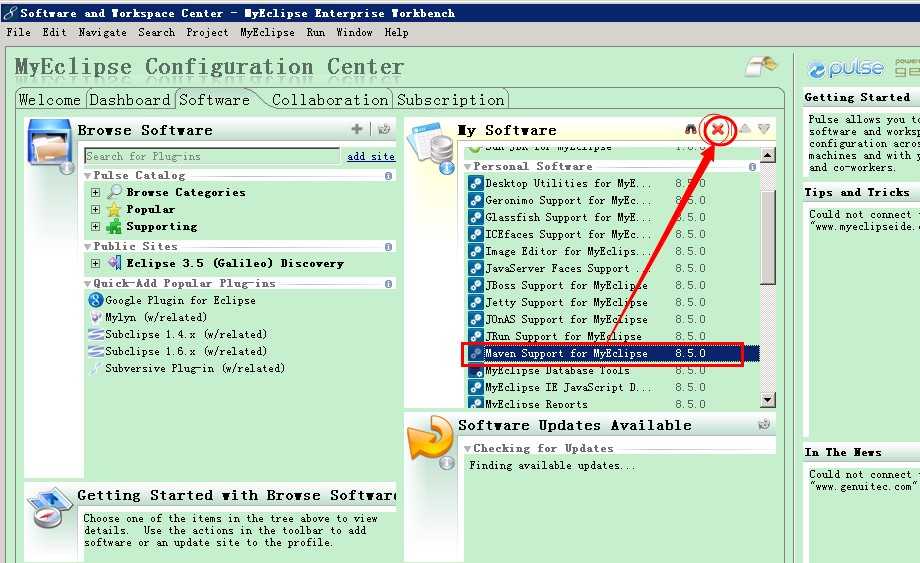This screenshot has width=920, height=563.
Task: Select Mylyn (w/related) entry
Action: pyautogui.click(x=156, y=317)
